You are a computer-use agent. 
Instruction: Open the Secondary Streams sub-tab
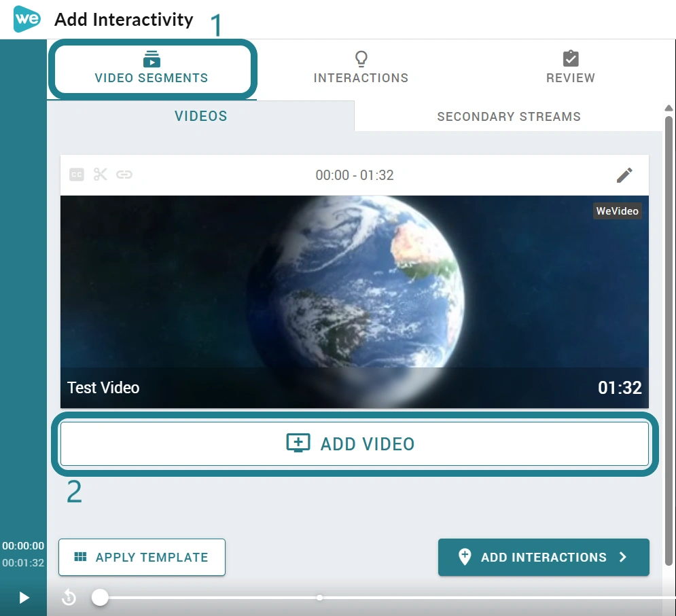509,116
